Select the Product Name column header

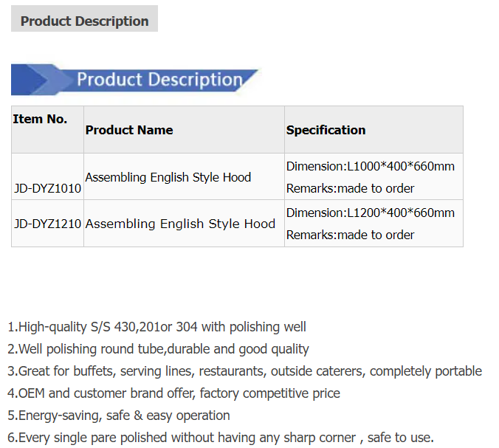click(129, 130)
